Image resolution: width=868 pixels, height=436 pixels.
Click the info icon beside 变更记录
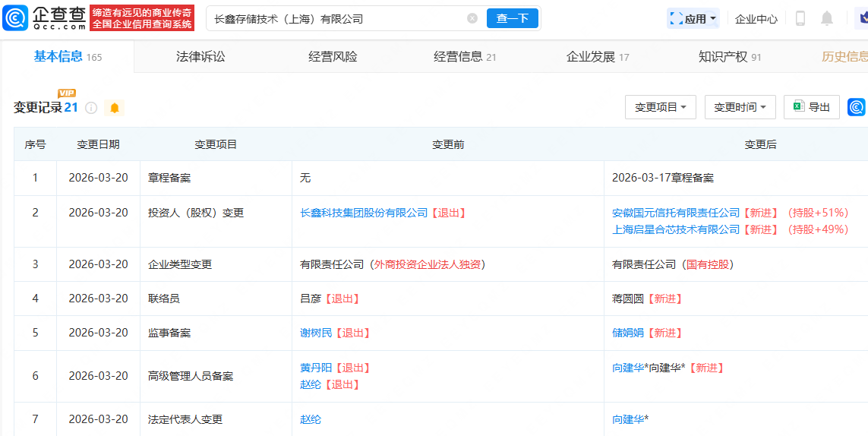(x=91, y=108)
